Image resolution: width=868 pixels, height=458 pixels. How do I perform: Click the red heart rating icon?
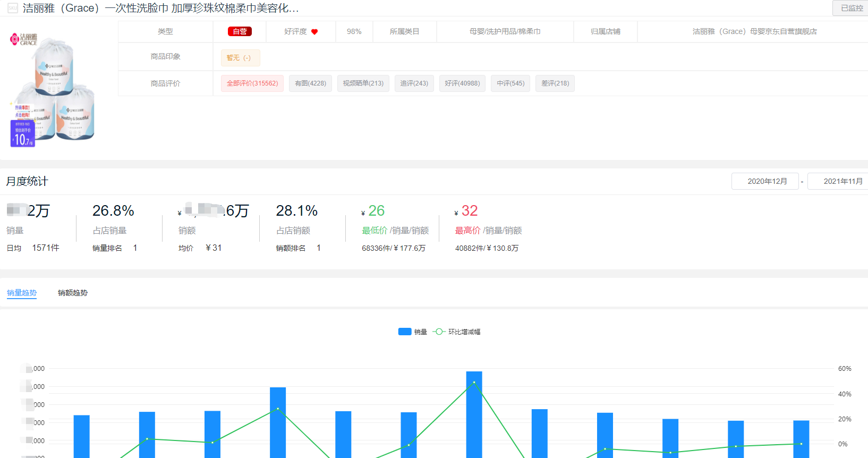314,32
